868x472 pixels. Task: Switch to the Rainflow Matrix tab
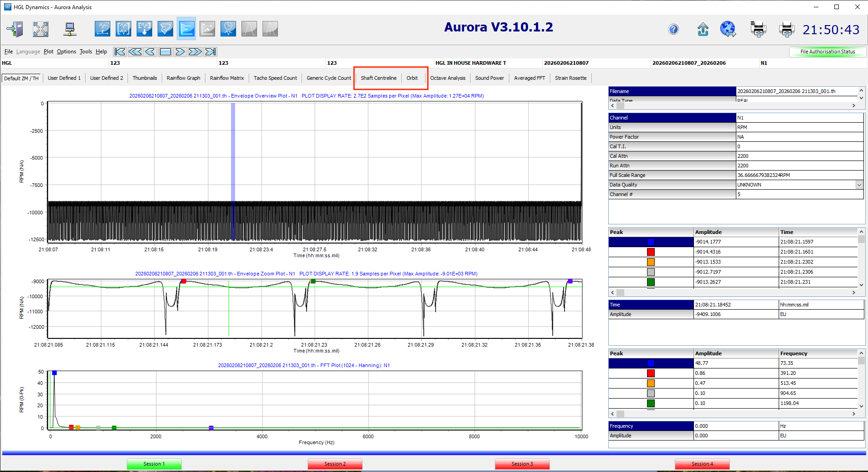(227, 78)
